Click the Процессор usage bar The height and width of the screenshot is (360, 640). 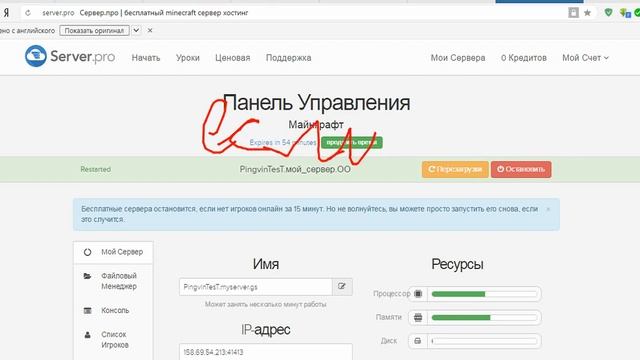click(484, 294)
